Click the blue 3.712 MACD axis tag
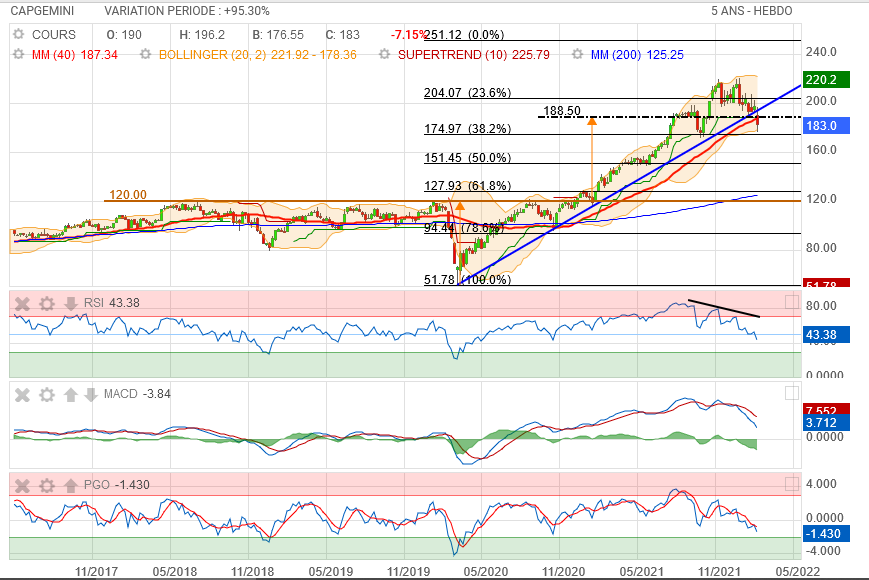 tap(826, 423)
